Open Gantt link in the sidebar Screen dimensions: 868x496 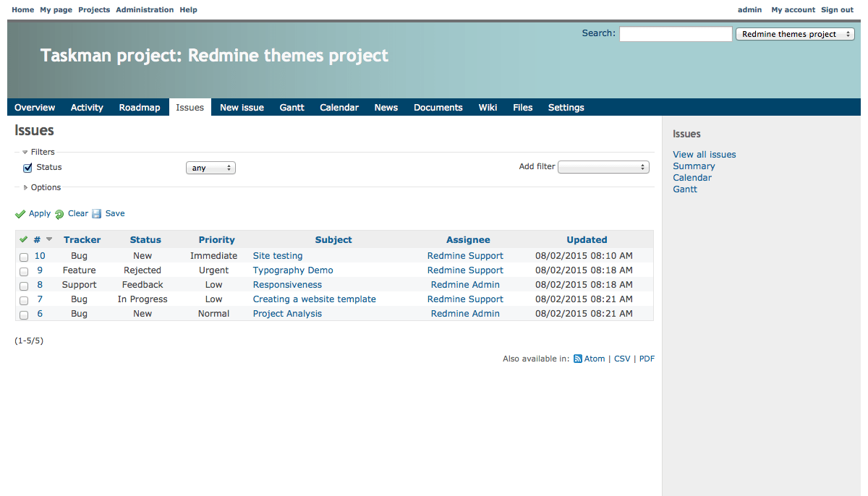(x=685, y=189)
